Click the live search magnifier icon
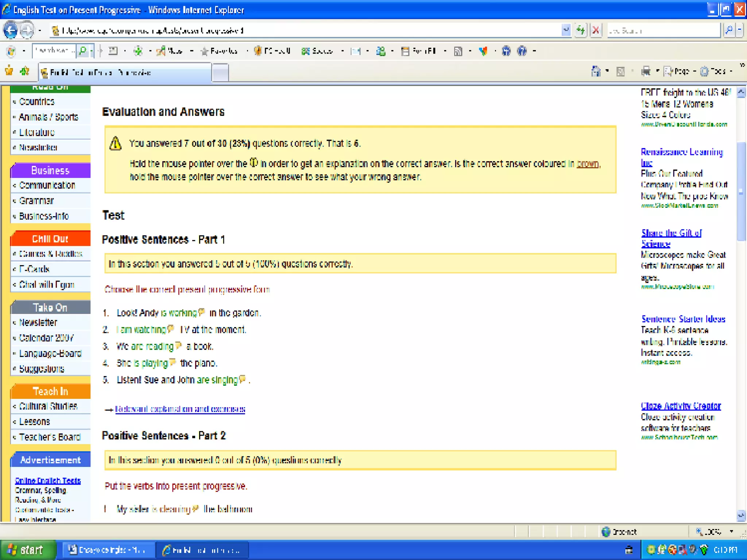 tap(729, 30)
